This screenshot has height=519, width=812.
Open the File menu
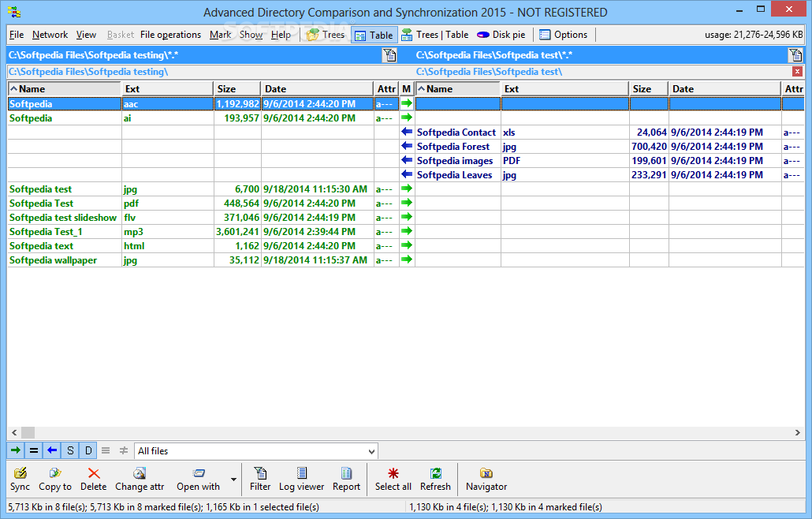(17, 35)
